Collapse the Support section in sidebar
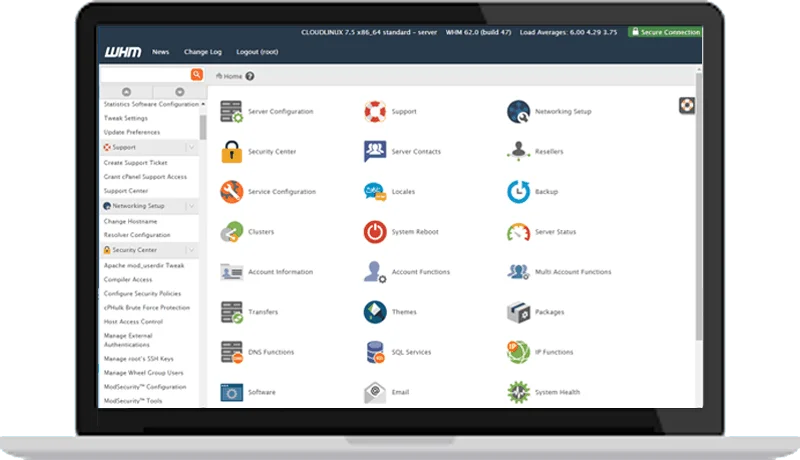 tap(191, 147)
